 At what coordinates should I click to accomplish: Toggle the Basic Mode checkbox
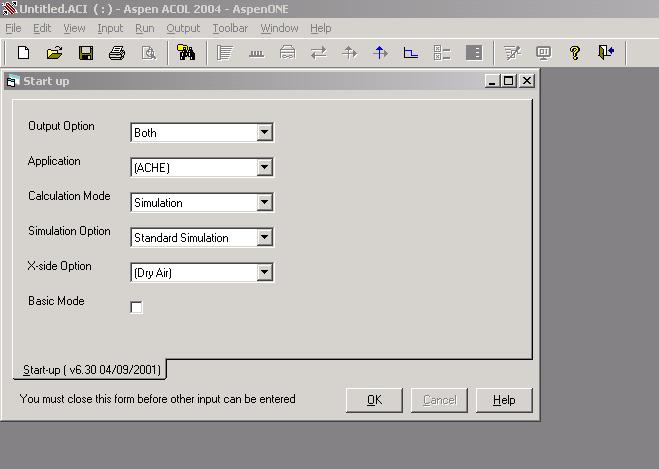(x=136, y=307)
